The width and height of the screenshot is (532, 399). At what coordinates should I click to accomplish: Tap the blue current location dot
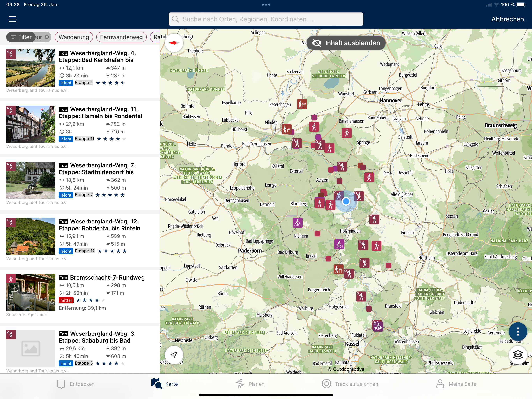346,201
